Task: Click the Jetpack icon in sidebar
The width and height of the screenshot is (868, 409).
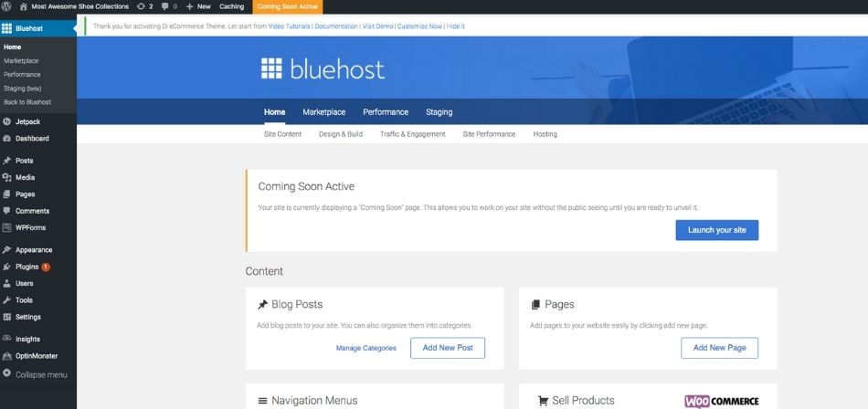Action: click(6, 121)
